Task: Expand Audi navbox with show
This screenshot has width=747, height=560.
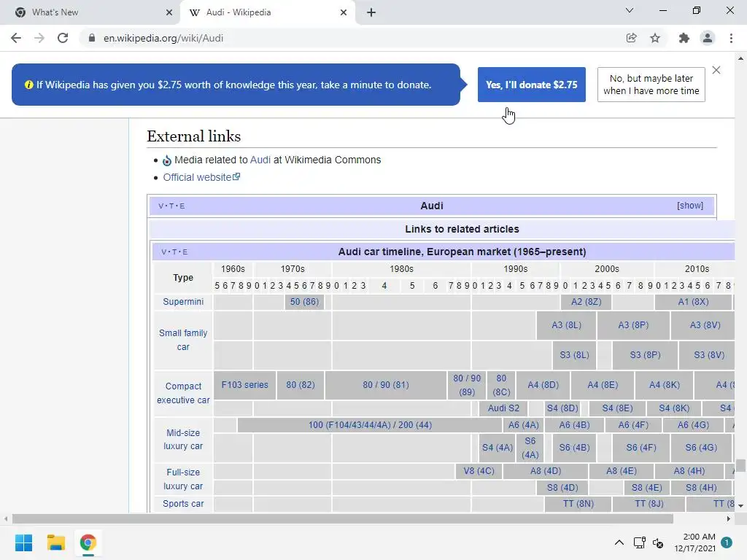Action: (x=690, y=206)
